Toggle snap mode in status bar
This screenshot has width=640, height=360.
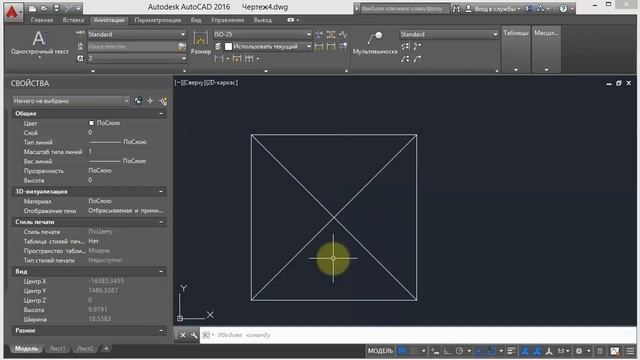pyautogui.click(x=414, y=351)
